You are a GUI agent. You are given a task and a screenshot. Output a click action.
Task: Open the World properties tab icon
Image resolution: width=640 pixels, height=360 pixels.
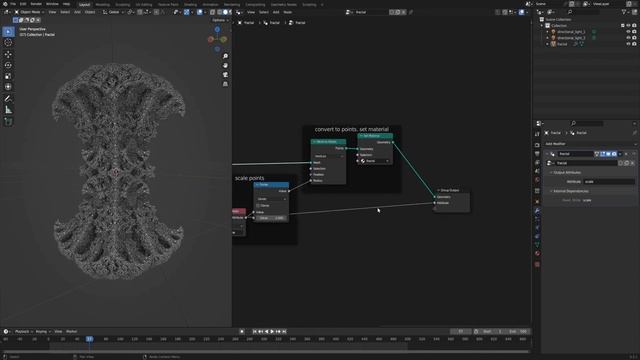pyautogui.click(x=537, y=180)
